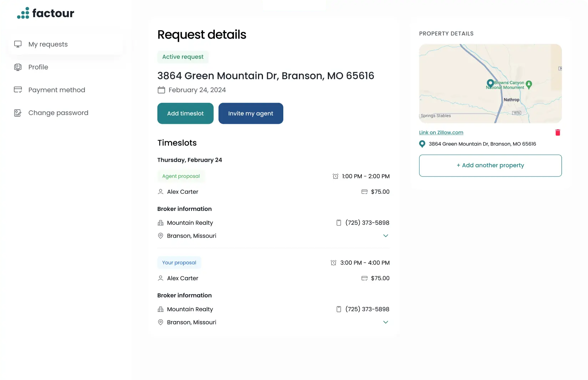Open Profile from the sidebar

point(38,67)
